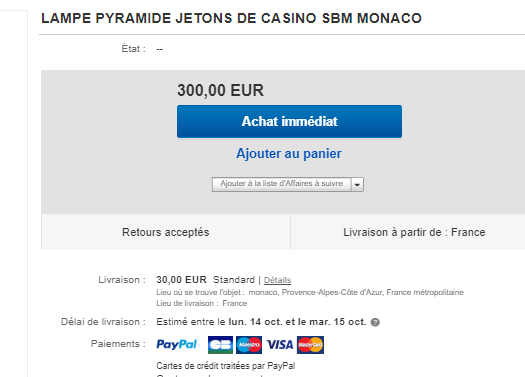Click Ajouter à la liste d'Affaires à suivre

[282, 184]
